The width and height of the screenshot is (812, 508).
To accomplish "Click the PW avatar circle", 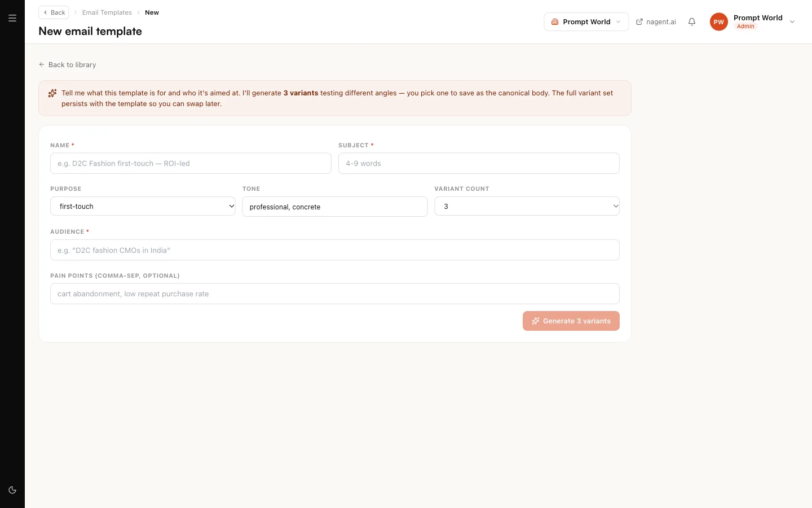I will click(x=719, y=22).
